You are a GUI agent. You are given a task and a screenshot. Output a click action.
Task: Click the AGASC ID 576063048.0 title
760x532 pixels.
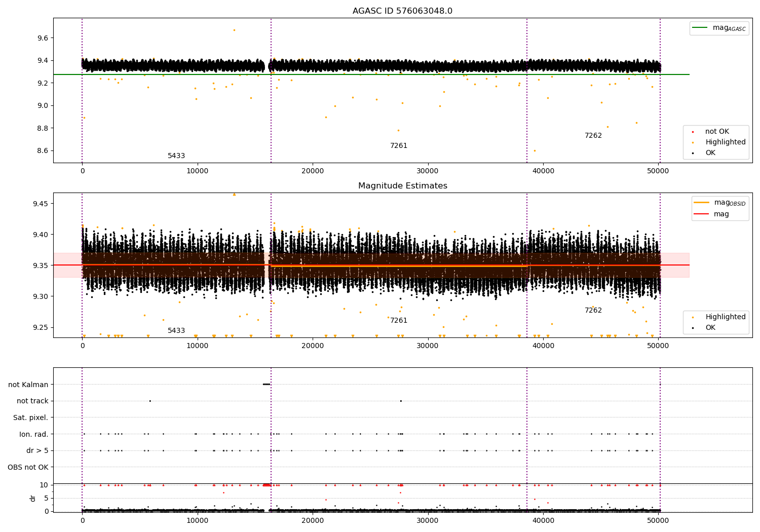(x=402, y=11)
